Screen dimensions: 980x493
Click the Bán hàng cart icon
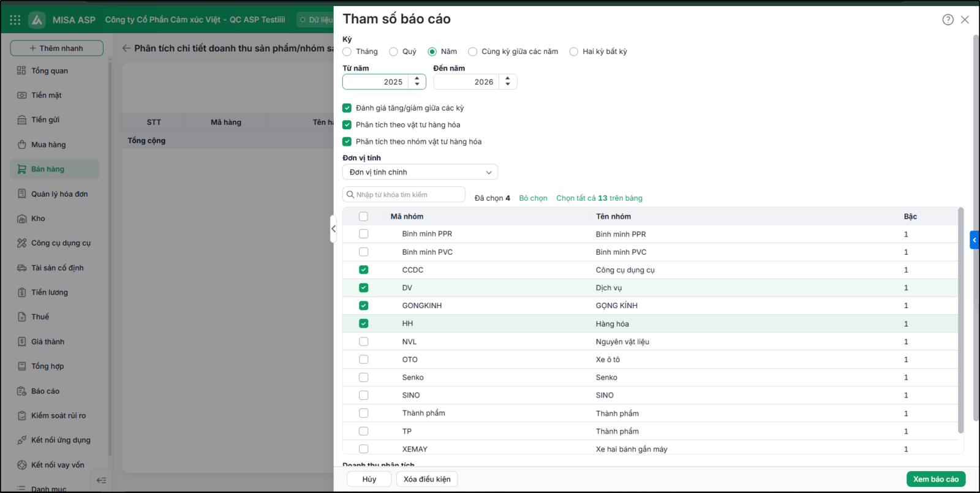[x=21, y=169]
